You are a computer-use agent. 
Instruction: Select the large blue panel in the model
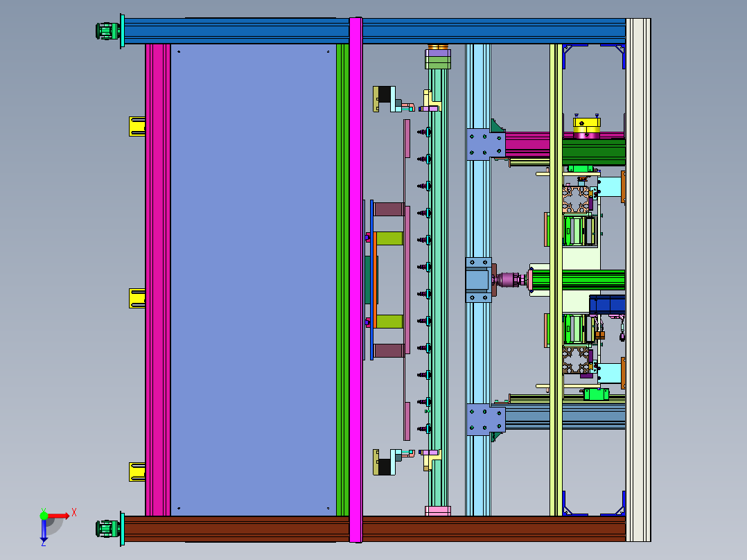253,280
